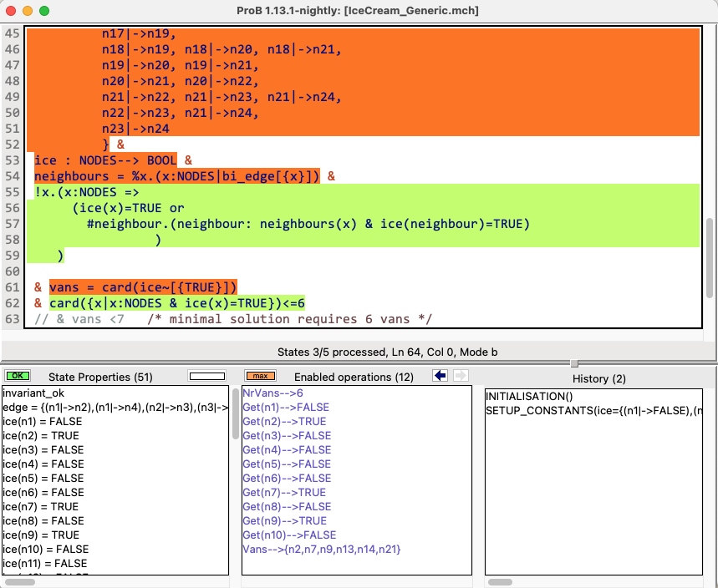The image size is (718, 588).
Task: Click the pane divider handle above History
Action: click(x=574, y=363)
